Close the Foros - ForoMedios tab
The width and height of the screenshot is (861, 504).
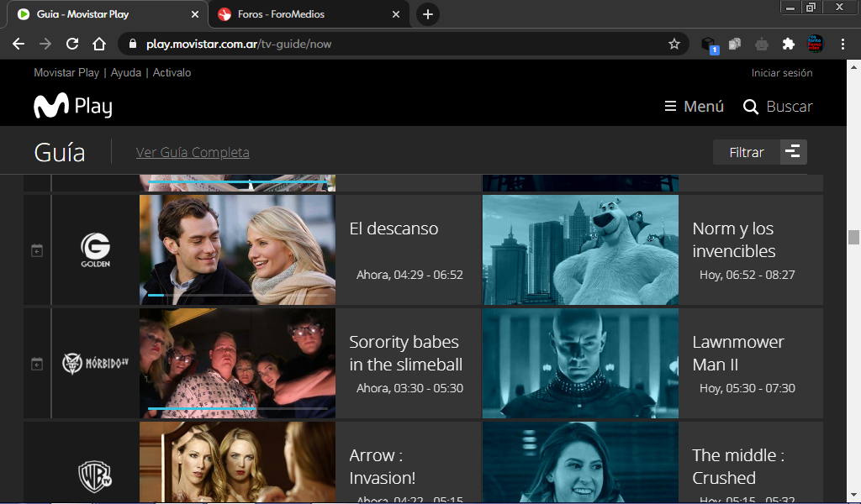click(x=396, y=14)
